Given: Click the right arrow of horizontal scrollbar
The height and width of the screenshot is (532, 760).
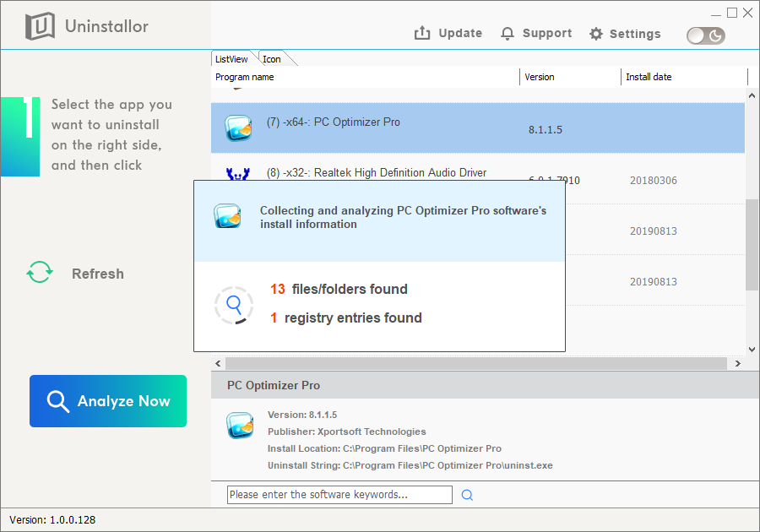Looking at the screenshot, I should tap(738, 363).
